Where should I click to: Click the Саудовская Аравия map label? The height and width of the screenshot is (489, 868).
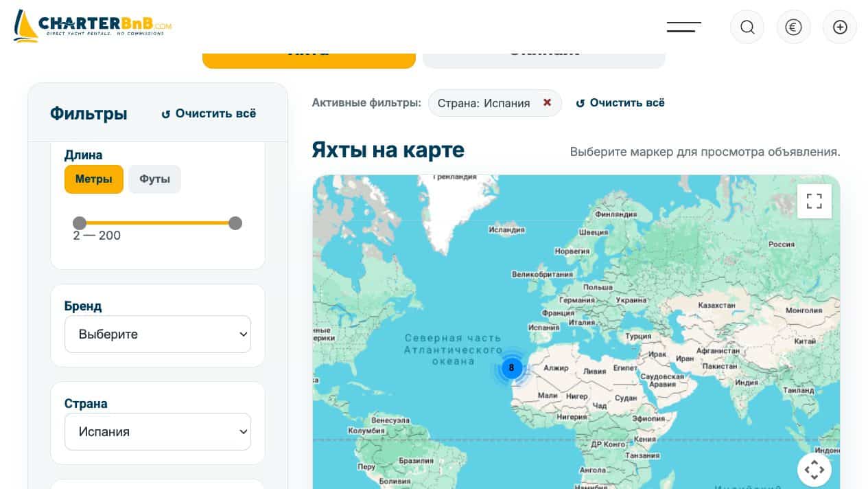(662, 380)
